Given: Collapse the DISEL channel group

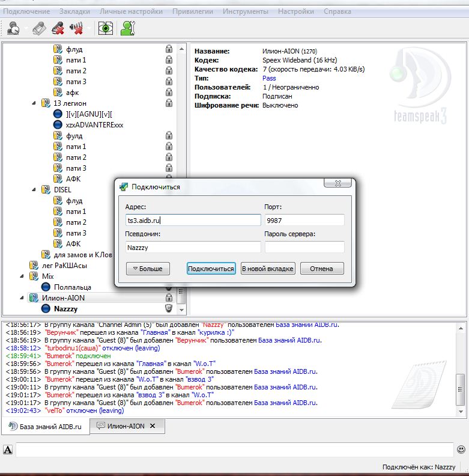Looking at the screenshot, I should 34,190.
